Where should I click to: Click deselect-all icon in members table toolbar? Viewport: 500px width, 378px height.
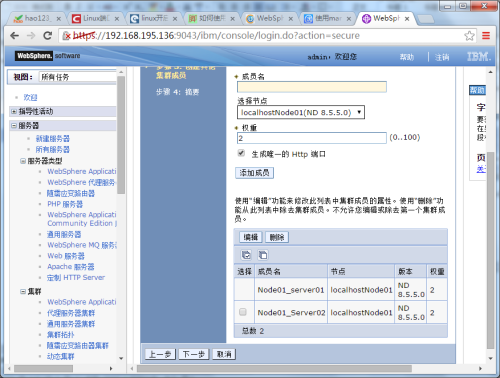[263, 255]
